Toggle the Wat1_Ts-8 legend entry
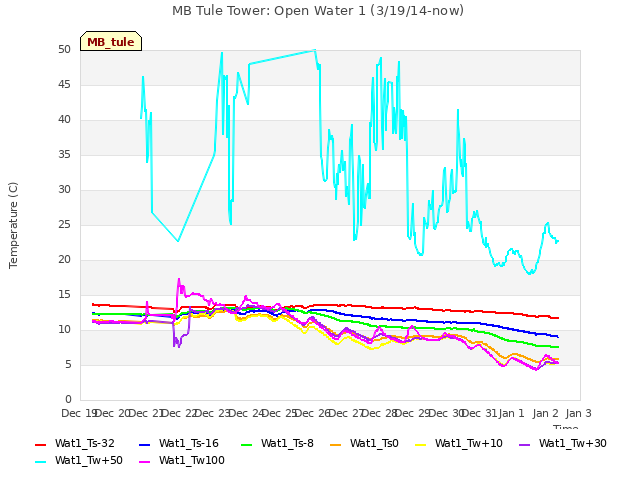The height and width of the screenshot is (480, 640). pos(278,443)
